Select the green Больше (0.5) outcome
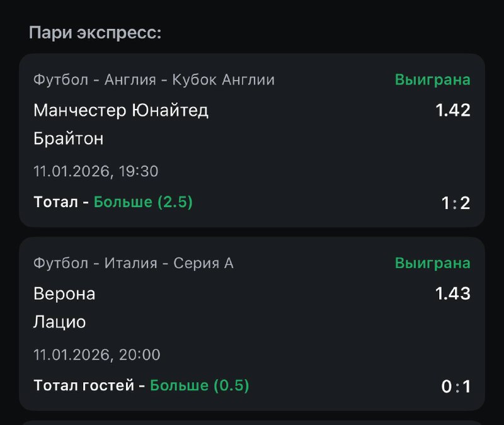Screen dimensions: 504x425 (200, 385)
